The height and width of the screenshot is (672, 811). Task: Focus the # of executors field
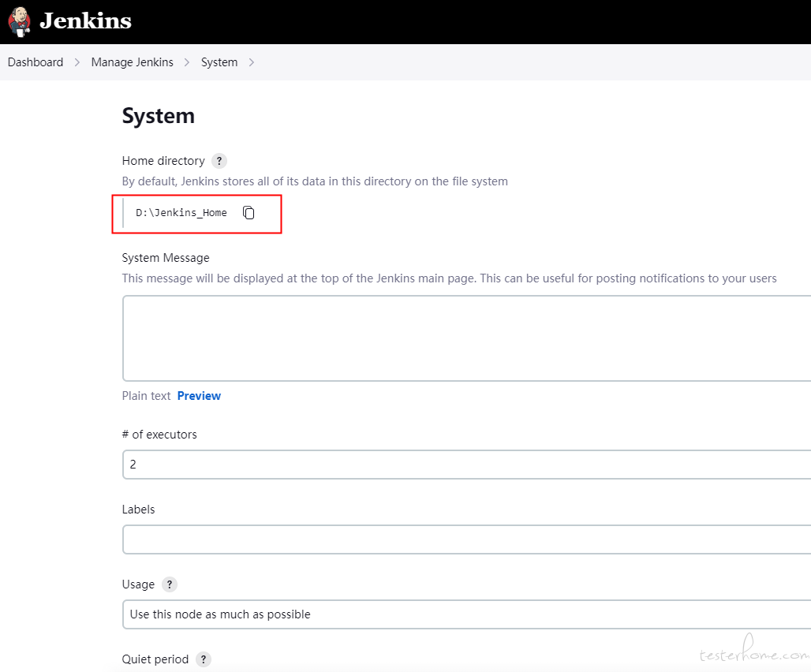466,465
